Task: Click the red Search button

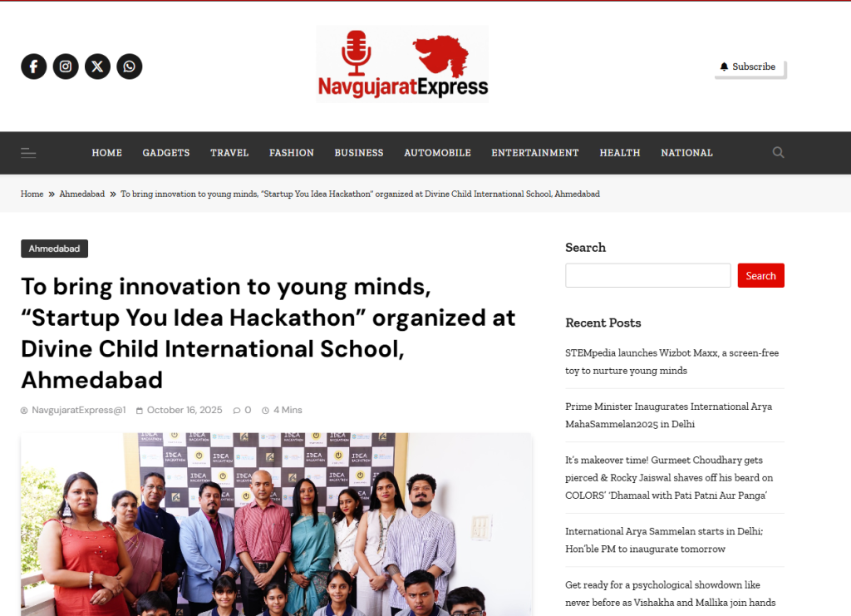Action: coord(761,276)
